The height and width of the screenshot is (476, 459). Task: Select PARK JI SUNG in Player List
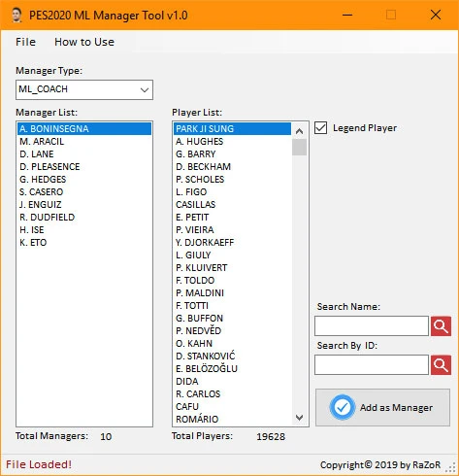[x=233, y=128]
